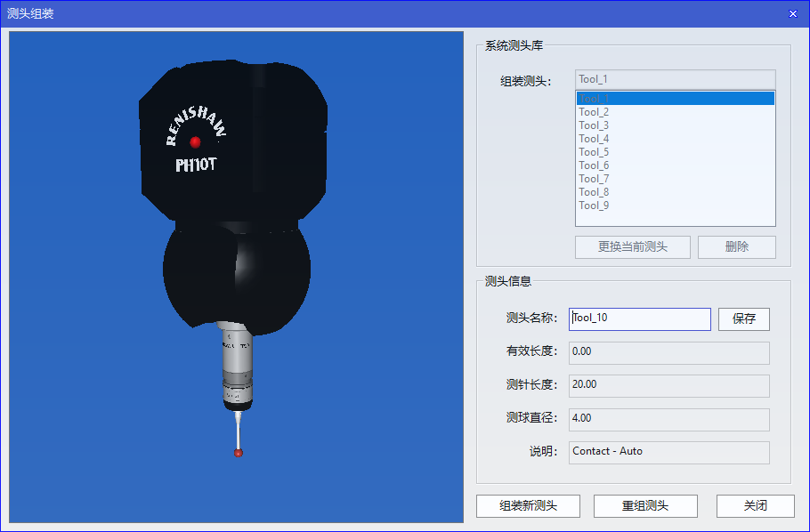The image size is (810, 532).
Task: Click the 有效长度 field showing 0.00
Action: (x=669, y=353)
